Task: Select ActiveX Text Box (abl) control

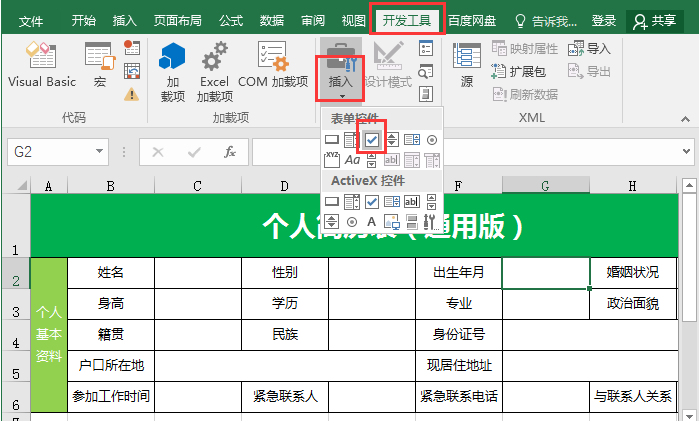Action: 412,202
